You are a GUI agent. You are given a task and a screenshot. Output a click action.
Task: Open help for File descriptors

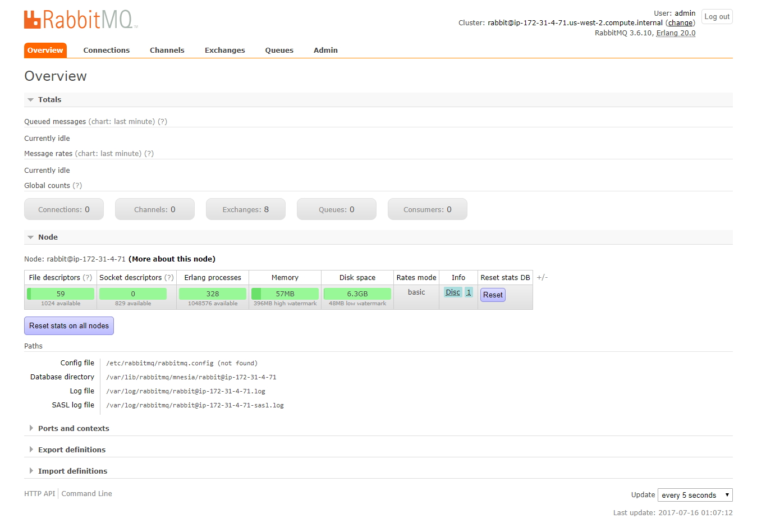[x=89, y=277]
